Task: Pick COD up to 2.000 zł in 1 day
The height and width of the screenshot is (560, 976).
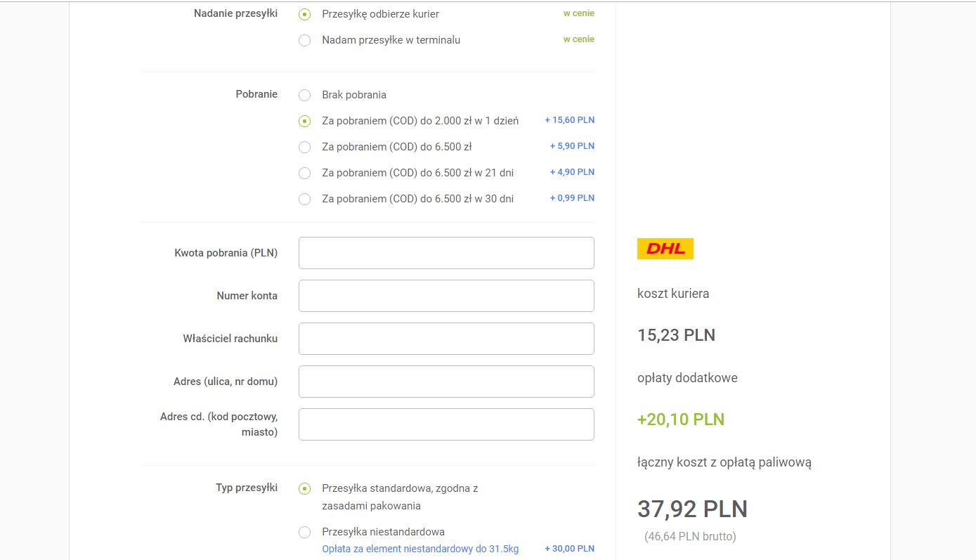Action: (x=304, y=121)
